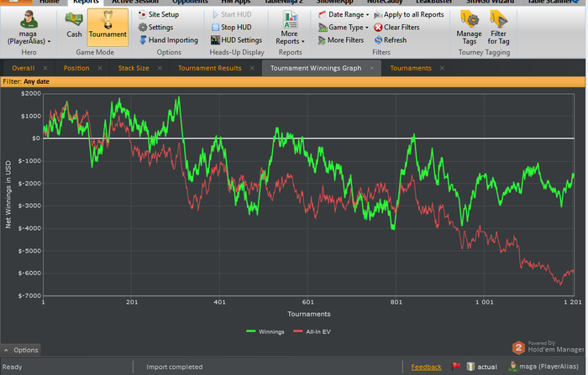Click the Start HUD play icon
This screenshot has width=588, height=375.
pyautogui.click(x=215, y=14)
